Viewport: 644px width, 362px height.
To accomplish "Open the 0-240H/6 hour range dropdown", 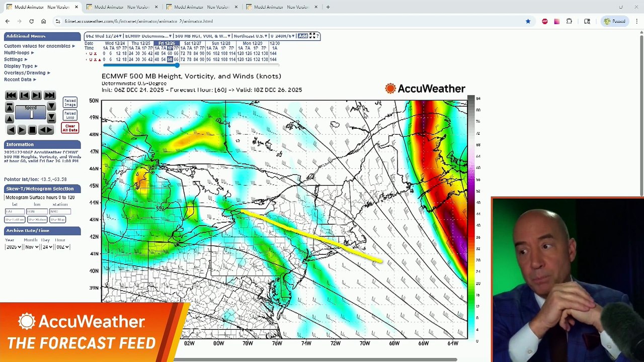I will pyautogui.click(x=283, y=36).
